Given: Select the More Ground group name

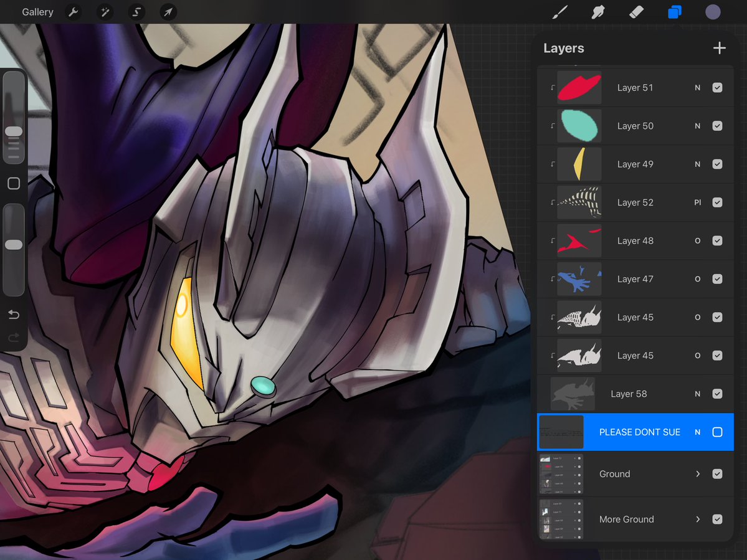Looking at the screenshot, I should [x=627, y=519].
